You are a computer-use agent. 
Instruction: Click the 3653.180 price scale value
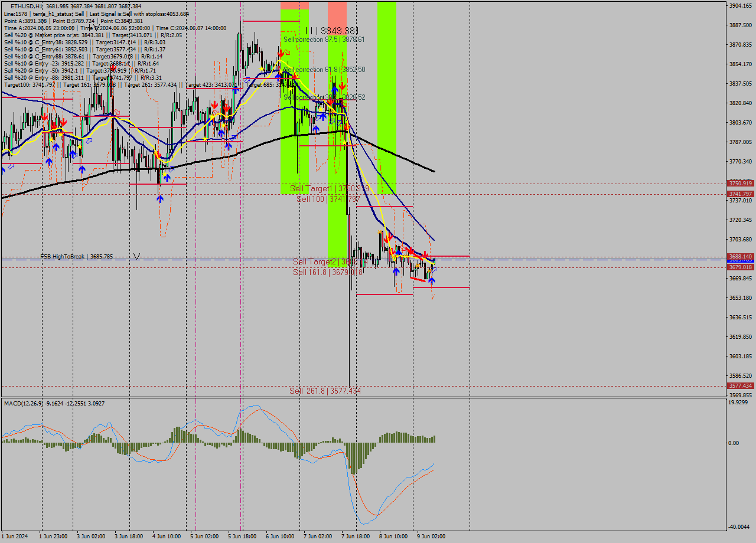pos(741,297)
